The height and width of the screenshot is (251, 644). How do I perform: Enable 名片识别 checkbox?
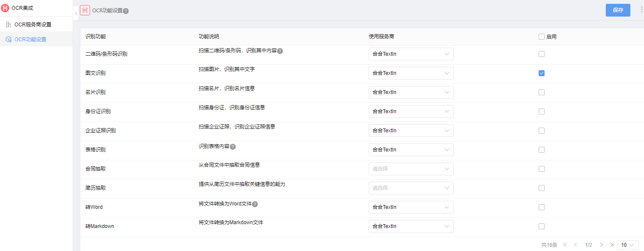tap(542, 92)
